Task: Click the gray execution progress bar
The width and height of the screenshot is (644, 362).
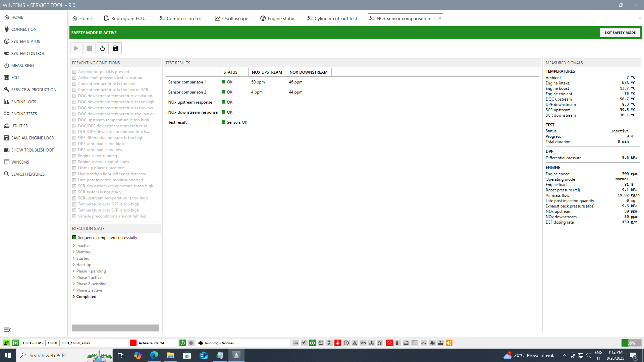Action: click(x=115, y=328)
